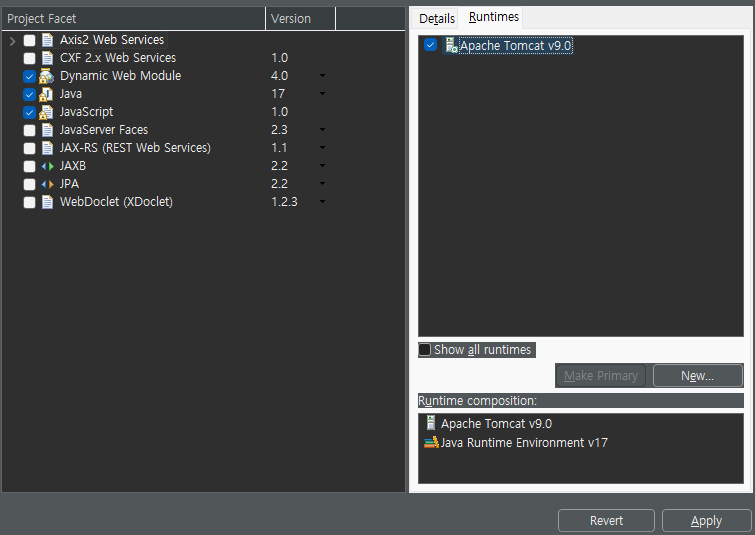The width and height of the screenshot is (755, 535).
Task: Select the JAXB row label
Action: pos(73,166)
